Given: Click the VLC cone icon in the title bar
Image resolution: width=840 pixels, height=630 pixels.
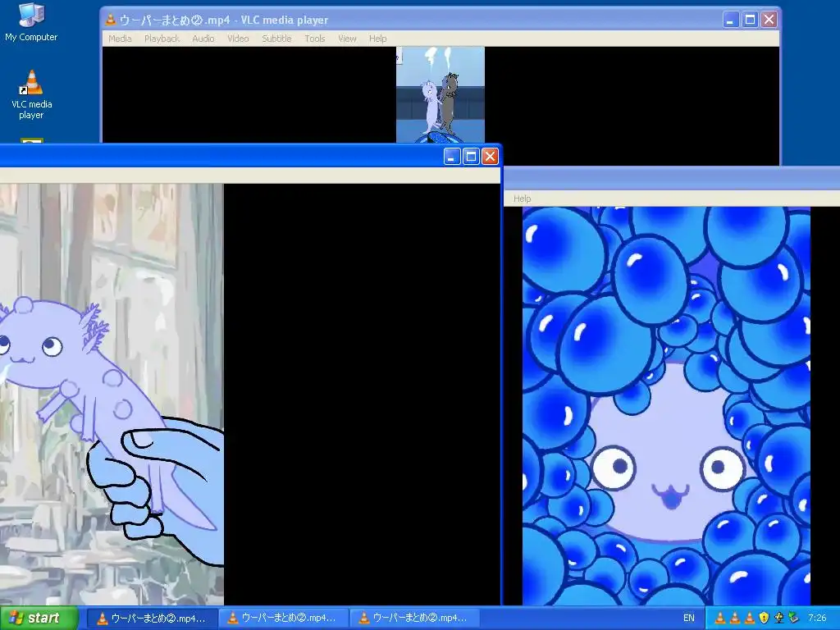Looking at the screenshot, I should (111, 20).
